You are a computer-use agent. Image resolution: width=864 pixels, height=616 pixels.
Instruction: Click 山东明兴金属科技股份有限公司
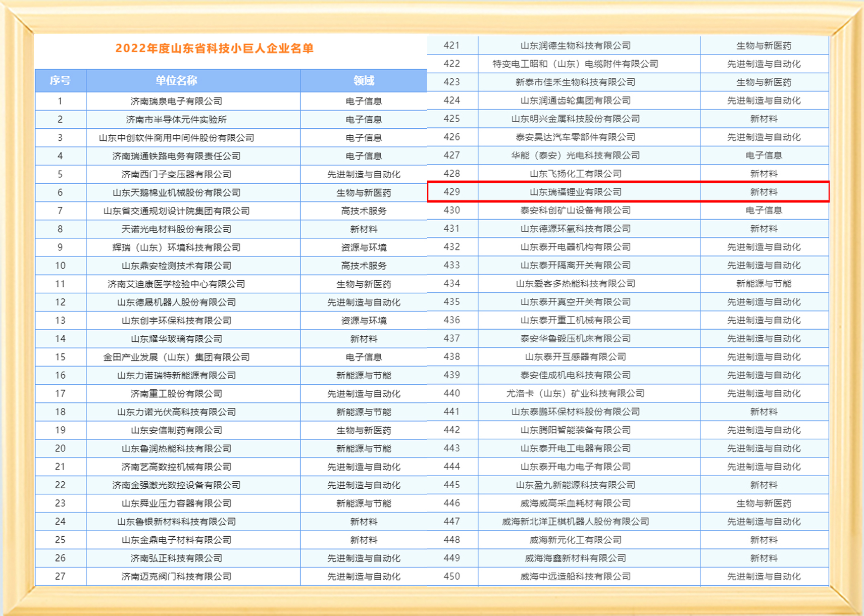[x=575, y=119]
